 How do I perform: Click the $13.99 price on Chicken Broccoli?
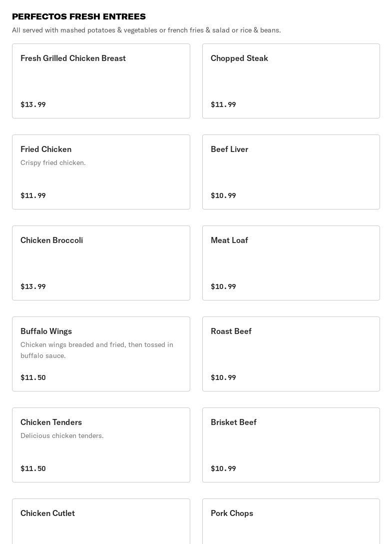click(33, 286)
